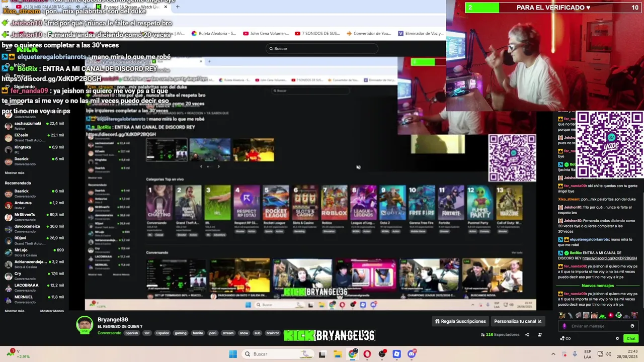
Task: Click the brainrot tag under stream title
Action: (x=273, y=333)
